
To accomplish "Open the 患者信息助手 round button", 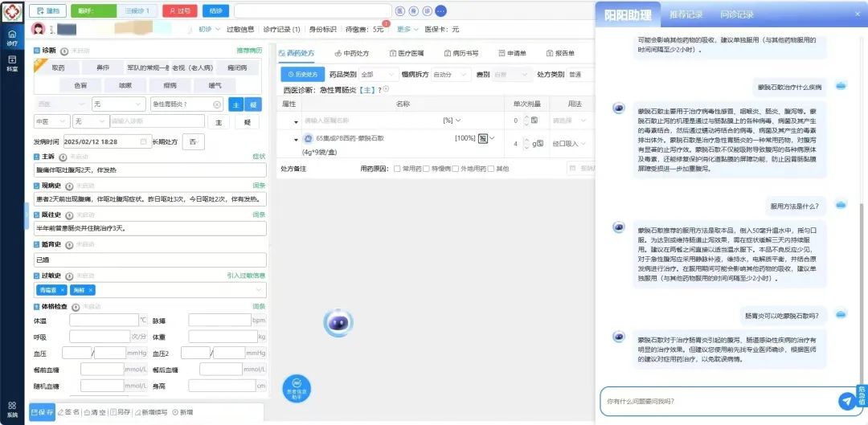I will [x=297, y=387].
